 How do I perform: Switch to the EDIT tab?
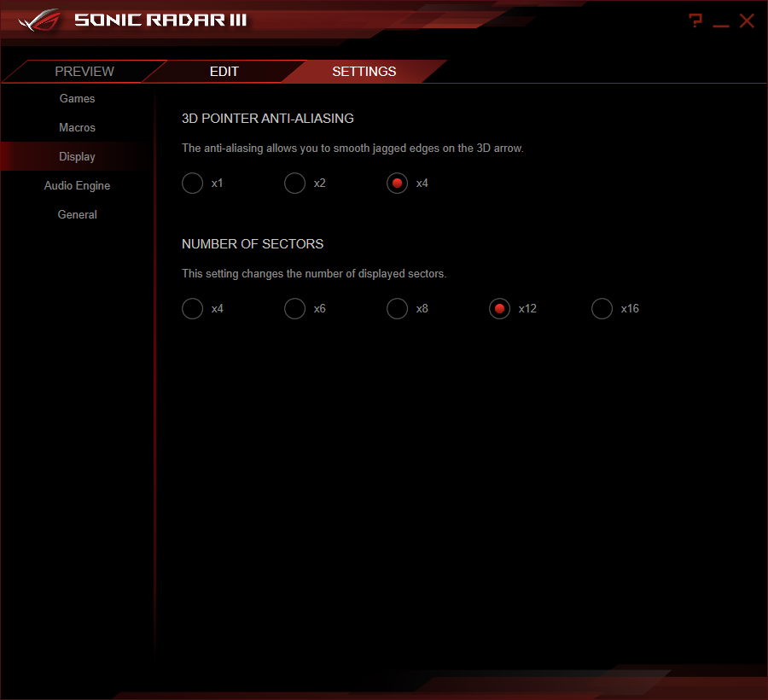click(x=224, y=72)
